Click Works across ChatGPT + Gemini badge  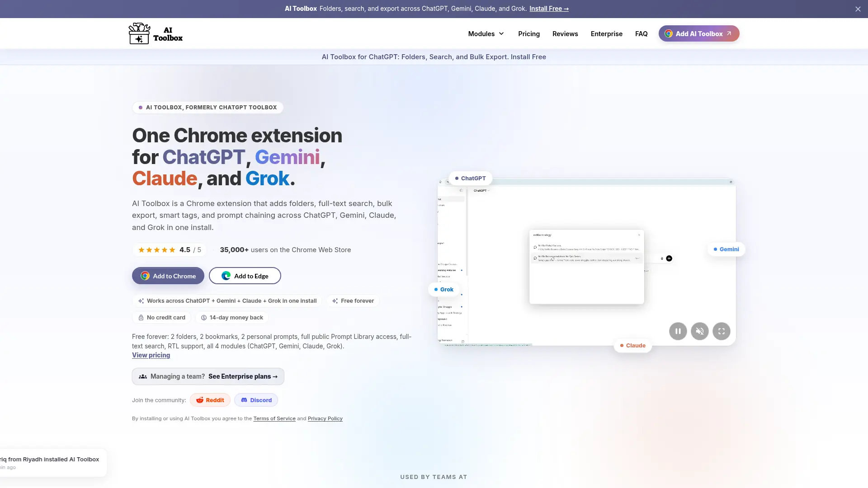(x=227, y=300)
